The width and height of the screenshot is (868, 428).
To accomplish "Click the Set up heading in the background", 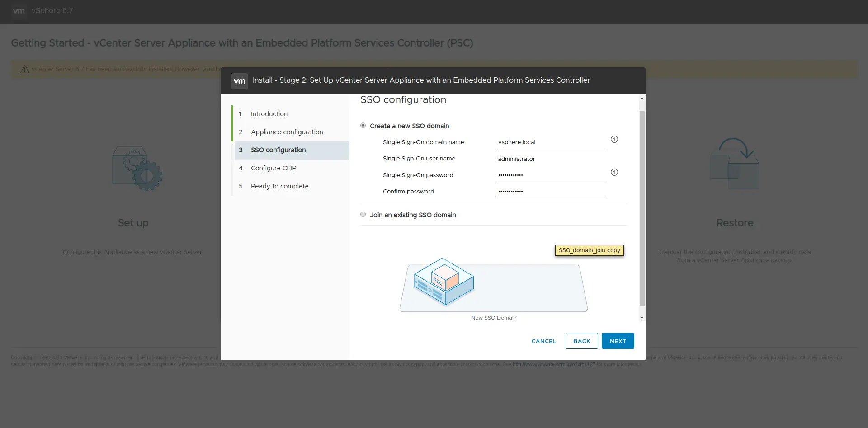I will (133, 223).
